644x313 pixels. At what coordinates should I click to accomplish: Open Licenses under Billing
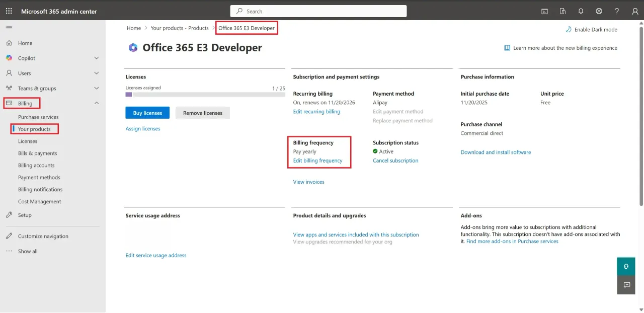28,141
